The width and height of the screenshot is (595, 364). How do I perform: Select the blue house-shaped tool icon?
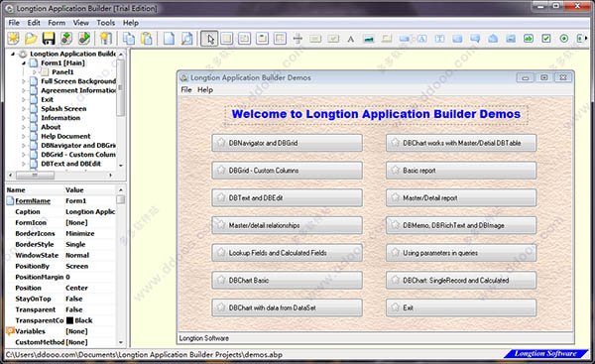pos(493,39)
